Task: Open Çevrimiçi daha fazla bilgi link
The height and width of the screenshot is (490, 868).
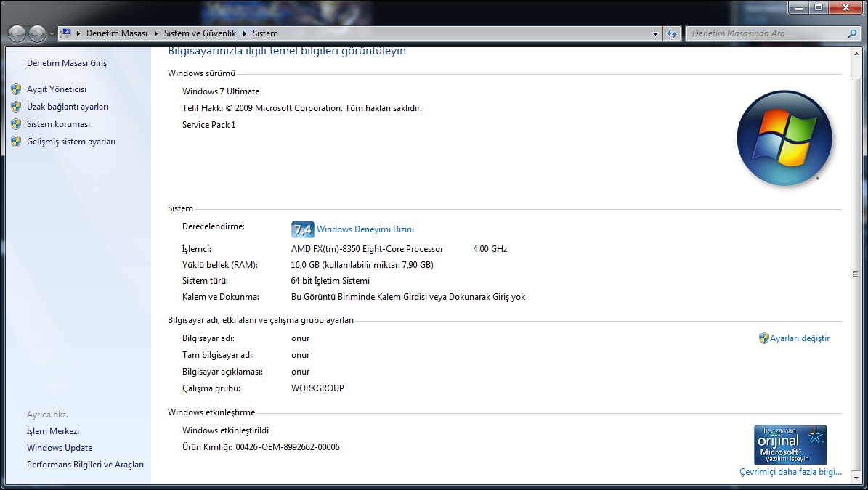Action: click(x=790, y=472)
